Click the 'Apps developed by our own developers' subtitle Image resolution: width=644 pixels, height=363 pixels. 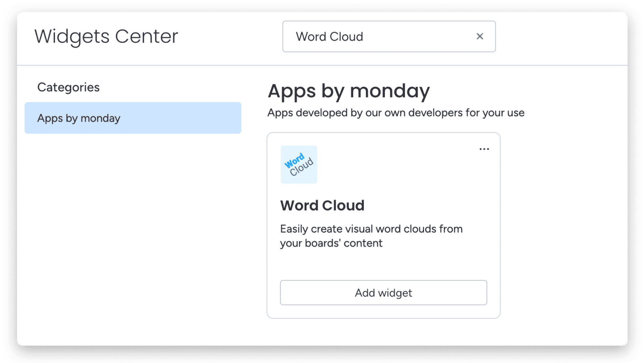coord(396,113)
